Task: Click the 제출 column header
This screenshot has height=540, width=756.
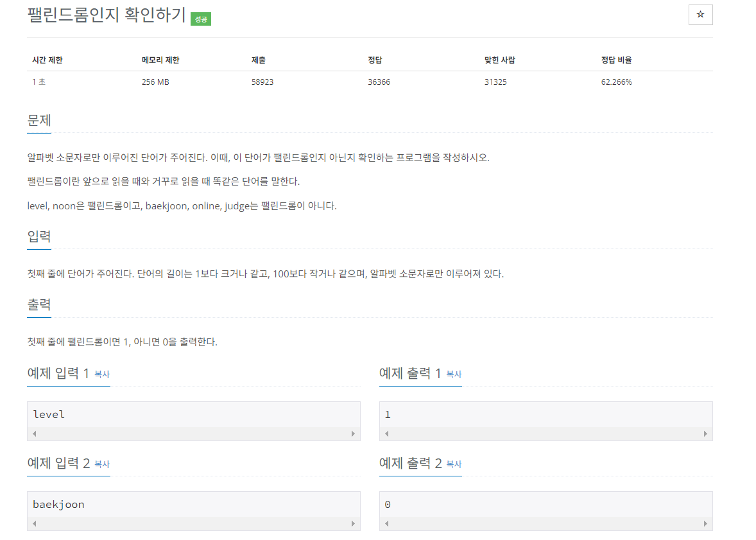Action: coord(259,60)
